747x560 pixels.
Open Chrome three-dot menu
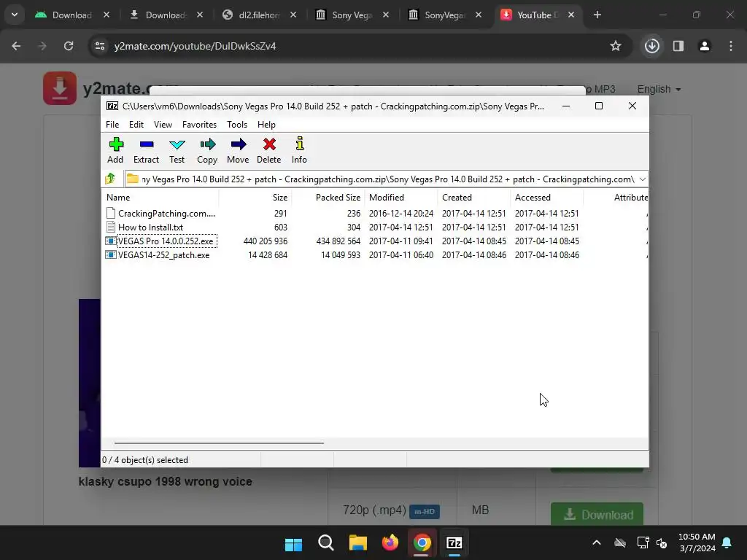(x=731, y=46)
